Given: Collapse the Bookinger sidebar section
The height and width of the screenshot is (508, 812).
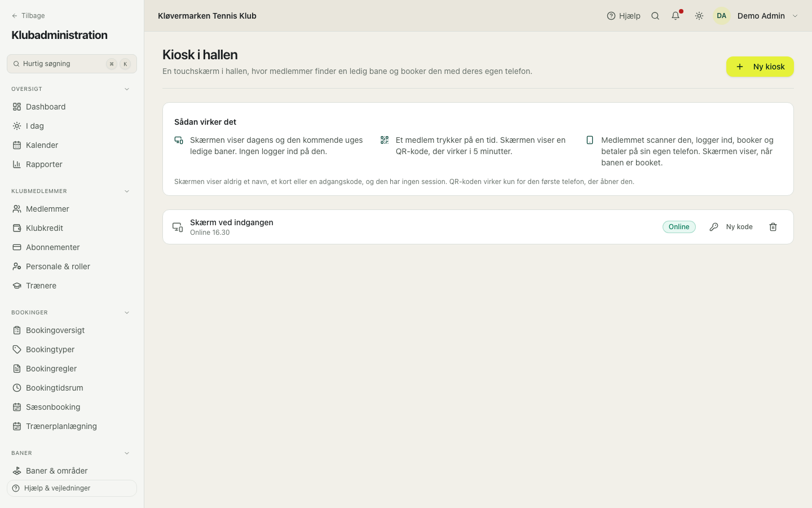Looking at the screenshot, I should (127, 313).
